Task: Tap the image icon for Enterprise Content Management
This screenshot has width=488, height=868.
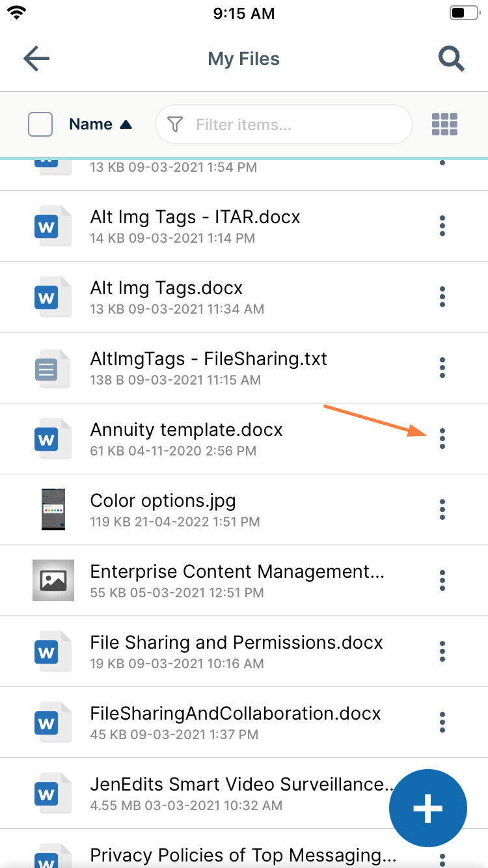Action: (x=53, y=580)
